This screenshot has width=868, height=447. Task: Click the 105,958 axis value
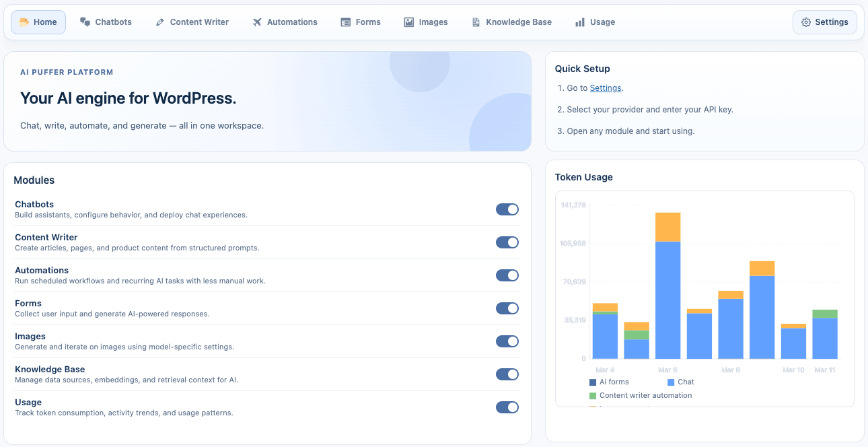[573, 243]
